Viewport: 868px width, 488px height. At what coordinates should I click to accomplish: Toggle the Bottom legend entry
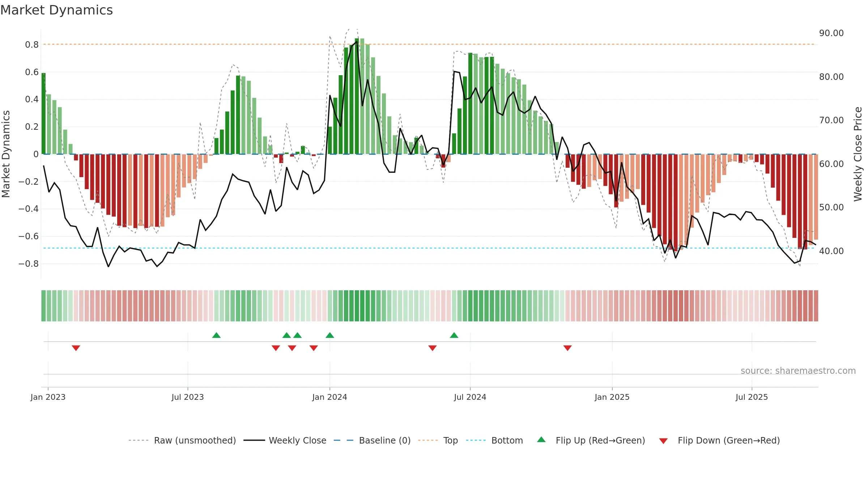point(494,440)
